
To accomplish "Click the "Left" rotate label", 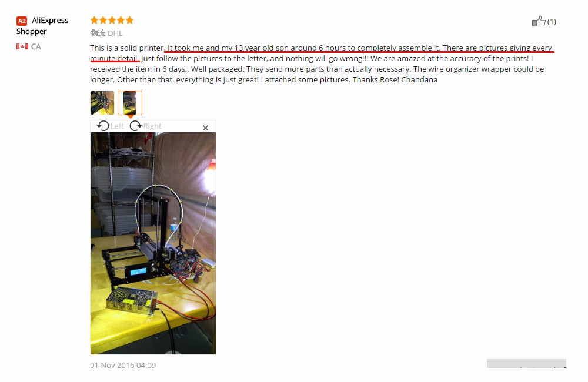I will point(117,126).
